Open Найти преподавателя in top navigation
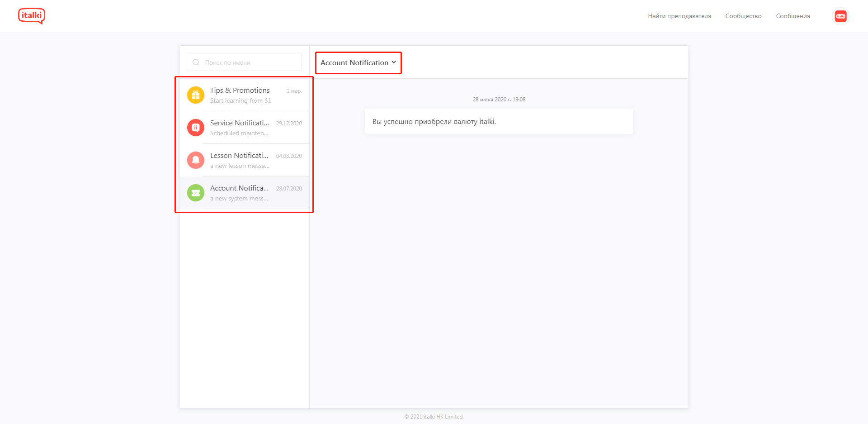The width and height of the screenshot is (868, 424). click(x=679, y=16)
